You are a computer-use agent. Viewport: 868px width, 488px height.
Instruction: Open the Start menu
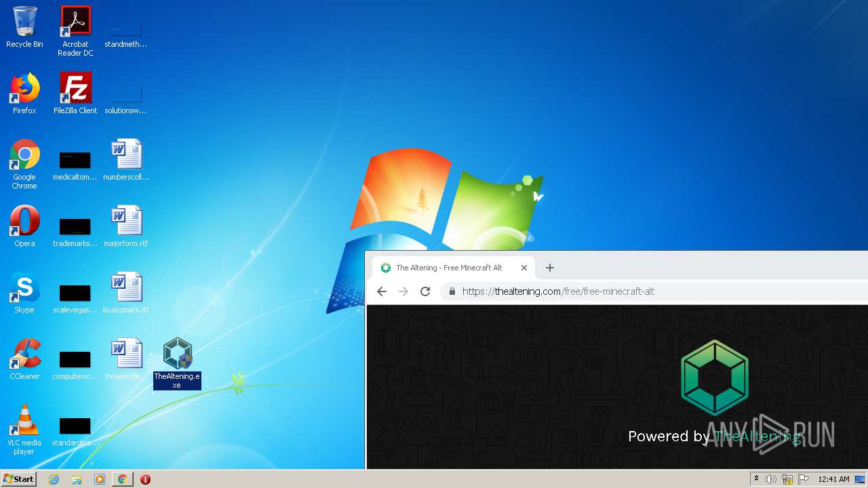(x=19, y=479)
